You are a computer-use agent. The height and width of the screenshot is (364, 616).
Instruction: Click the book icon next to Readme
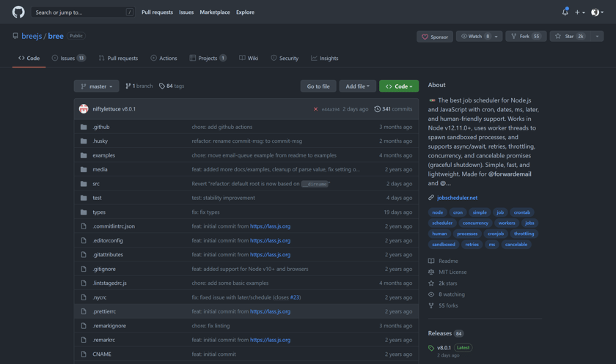pyautogui.click(x=431, y=261)
